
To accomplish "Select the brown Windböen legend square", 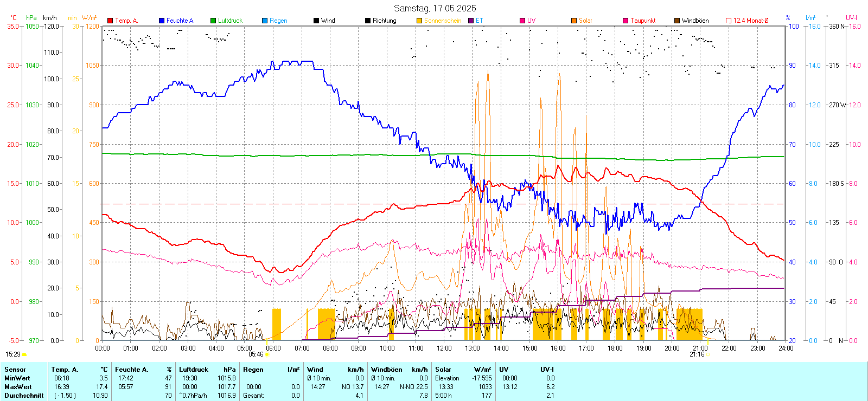I will tap(677, 21).
